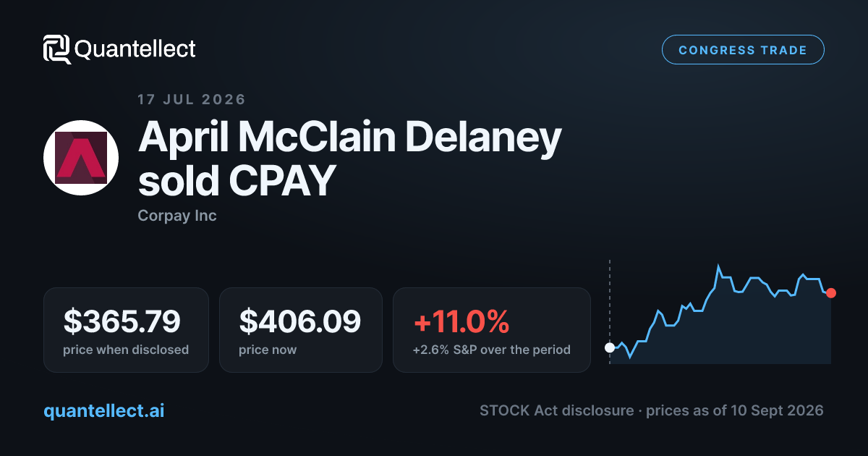The image size is (868, 456).
Task: Select the +11.0% performance card
Action: tap(492, 330)
